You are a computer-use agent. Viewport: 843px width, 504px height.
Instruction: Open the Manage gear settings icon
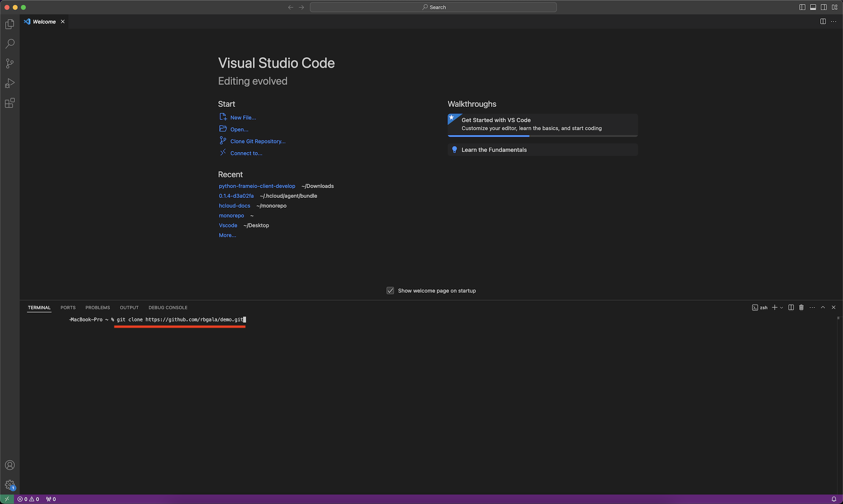coord(10,485)
